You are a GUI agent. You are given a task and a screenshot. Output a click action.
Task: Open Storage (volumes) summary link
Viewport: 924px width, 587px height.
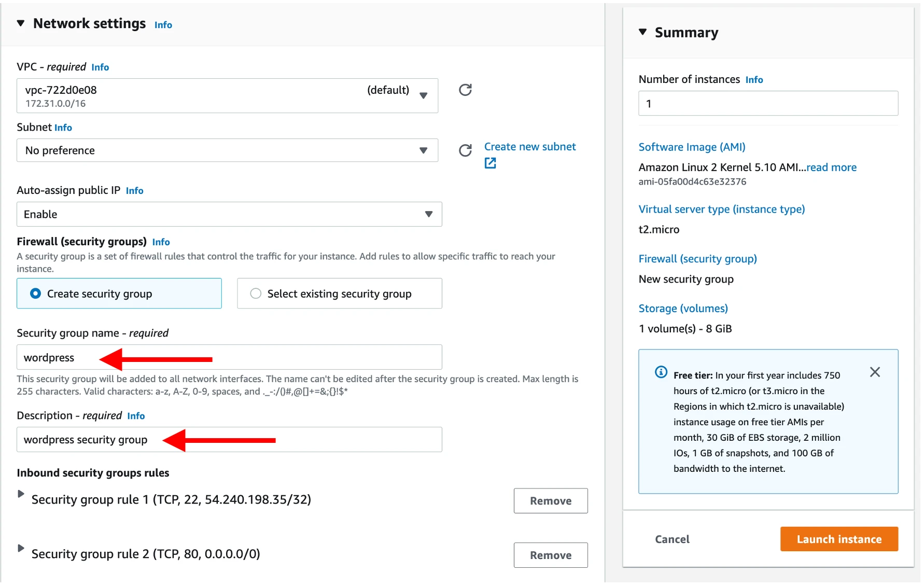(x=683, y=309)
